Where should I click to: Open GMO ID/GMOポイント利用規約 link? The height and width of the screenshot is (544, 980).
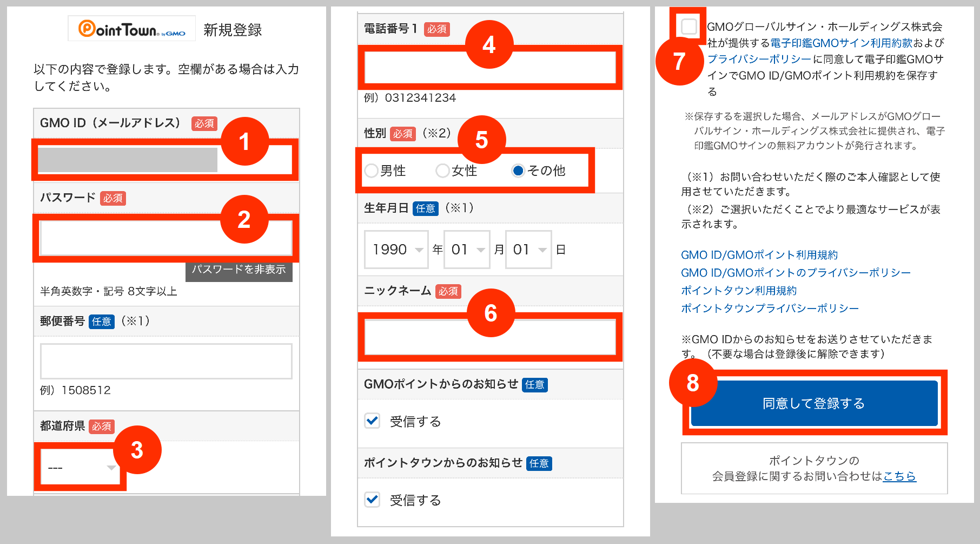tap(759, 255)
